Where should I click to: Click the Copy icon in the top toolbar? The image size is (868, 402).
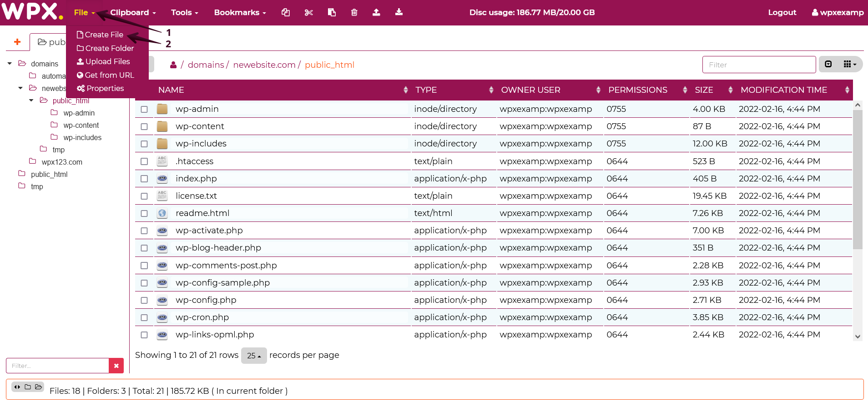click(286, 12)
